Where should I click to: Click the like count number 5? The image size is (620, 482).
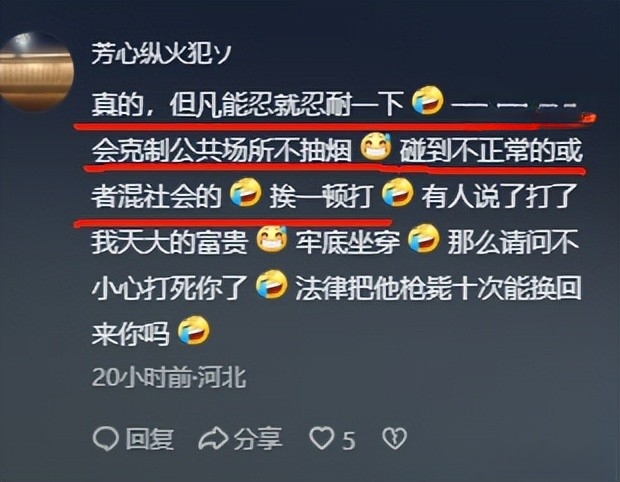pos(348,440)
